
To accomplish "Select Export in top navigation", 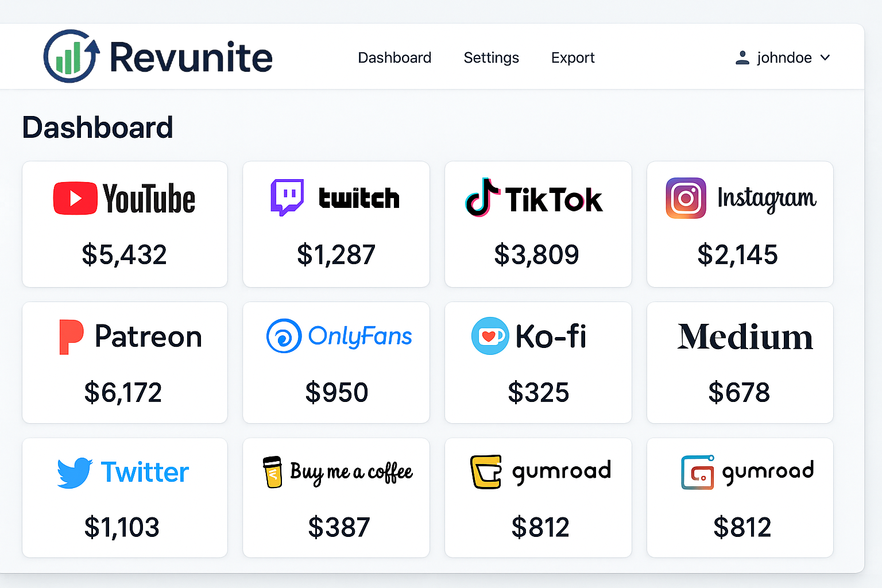I will pyautogui.click(x=572, y=57).
